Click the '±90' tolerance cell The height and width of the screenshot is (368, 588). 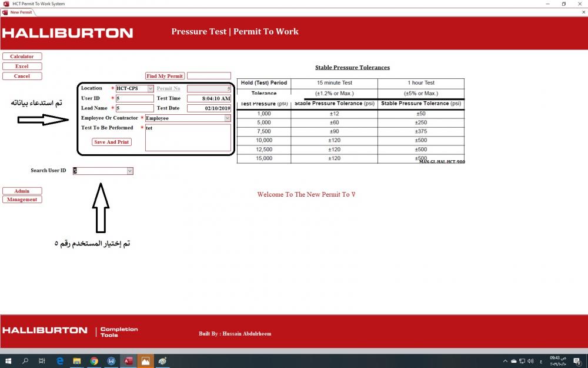coord(335,131)
